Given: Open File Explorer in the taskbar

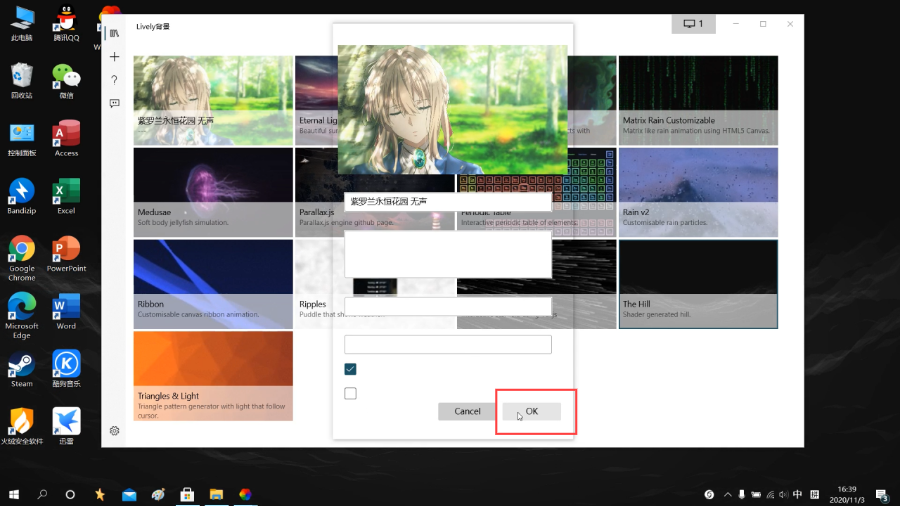Looking at the screenshot, I should point(216,495).
